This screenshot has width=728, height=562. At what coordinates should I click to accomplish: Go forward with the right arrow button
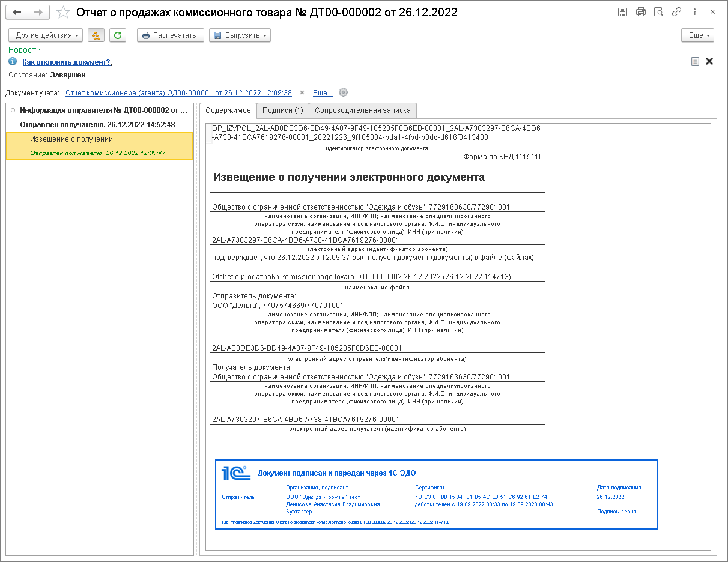(38, 12)
